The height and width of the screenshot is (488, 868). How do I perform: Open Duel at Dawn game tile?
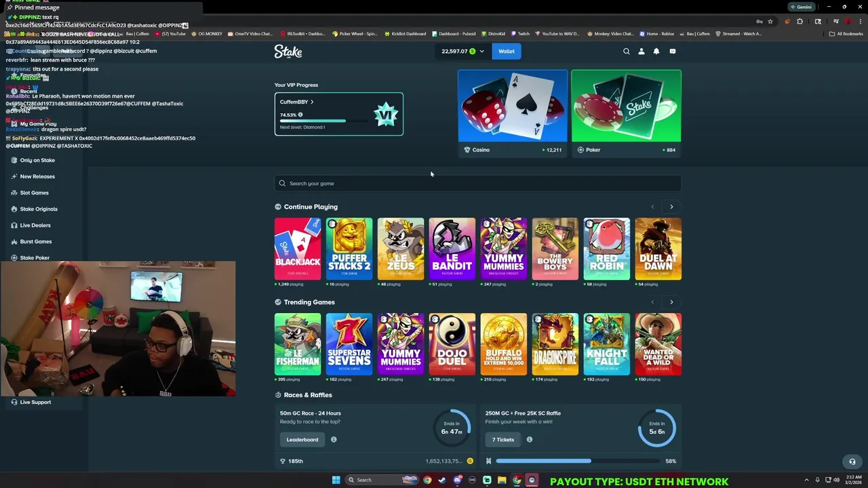[x=658, y=249]
